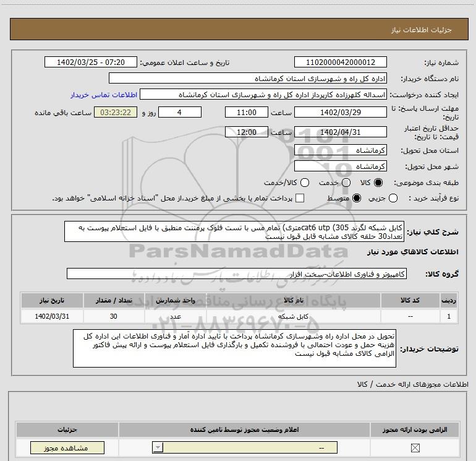Open the اعلام وضعیت مجوز dropdown
This screenshot has width=476, height=461.
[245, 447]
